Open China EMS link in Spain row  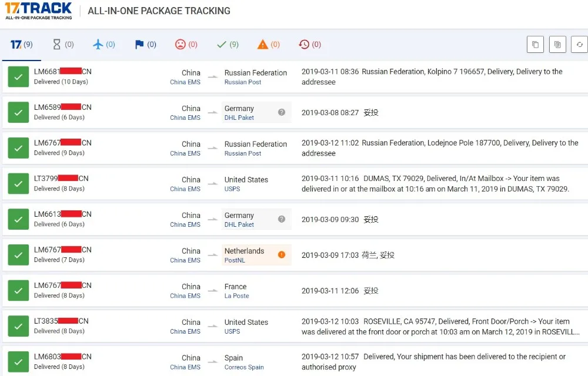pos(185,367)
